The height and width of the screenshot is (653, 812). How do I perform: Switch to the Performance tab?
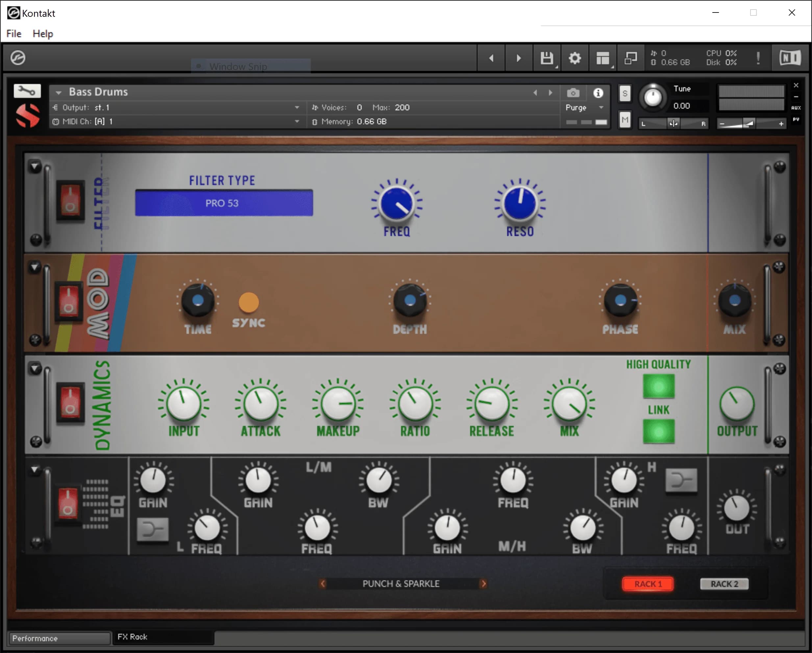click(60, 638)
